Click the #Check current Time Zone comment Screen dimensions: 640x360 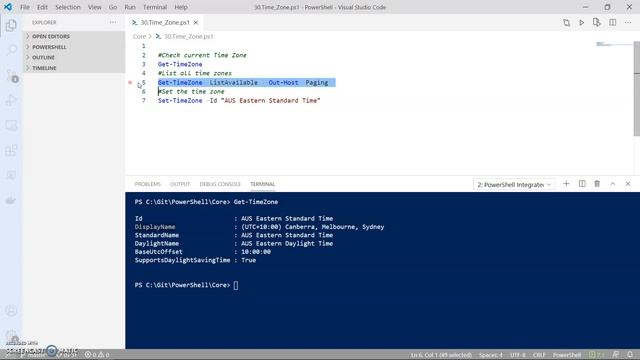click(202, 55)
